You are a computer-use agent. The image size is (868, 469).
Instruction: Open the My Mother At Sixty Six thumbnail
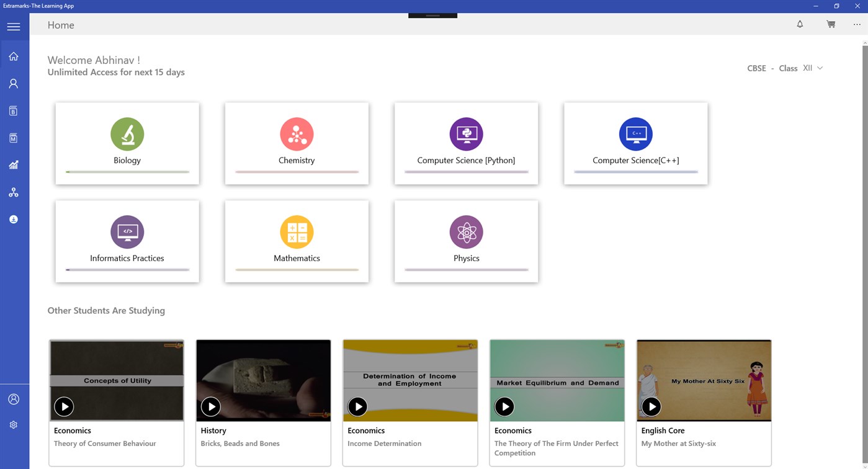tap(704, 380)
